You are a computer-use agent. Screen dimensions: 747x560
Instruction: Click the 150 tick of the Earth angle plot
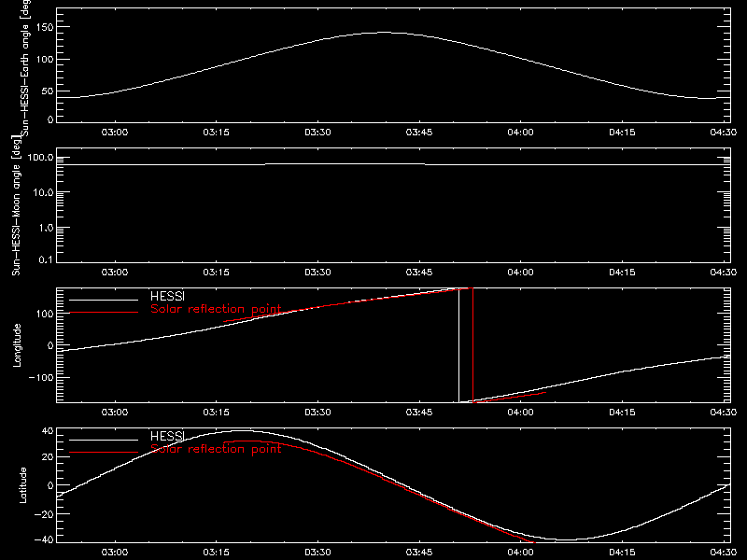click(x=45, y=27)
